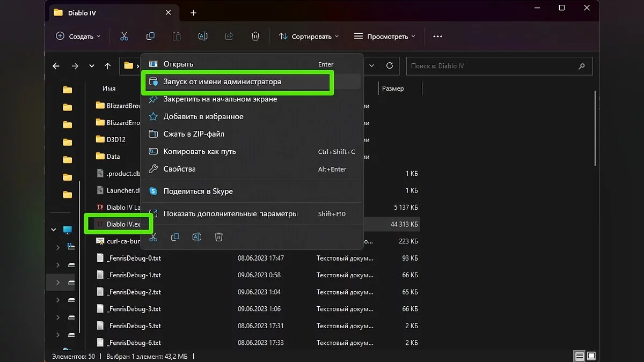
Task: Select Запуск от имени администратора
Action: 222,82
